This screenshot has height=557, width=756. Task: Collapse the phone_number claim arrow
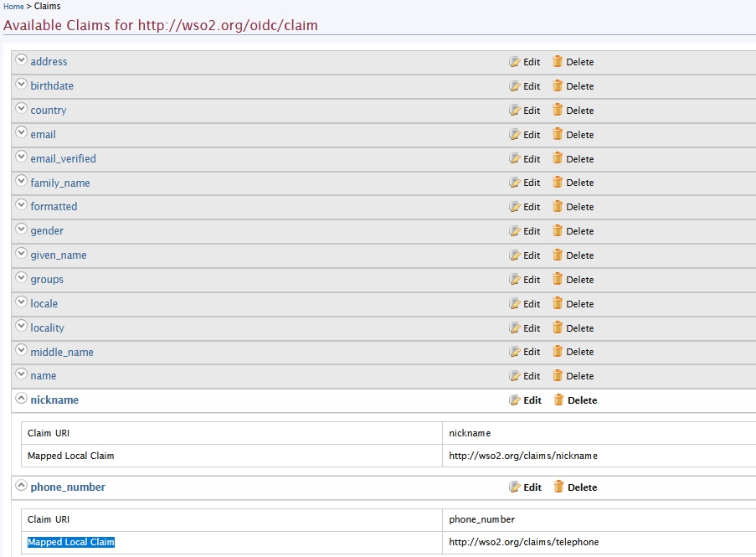pyautogui.click(x=22, y=486)
